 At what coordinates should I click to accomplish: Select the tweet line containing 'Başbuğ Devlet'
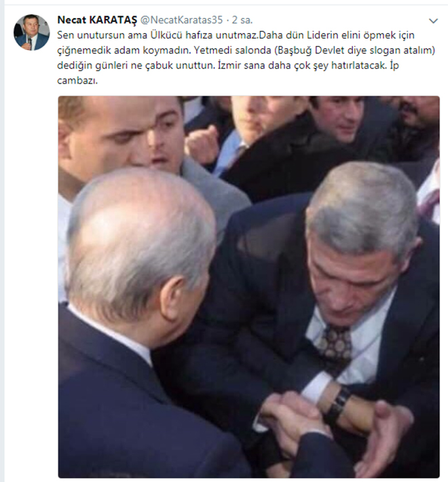tap(246, 50)
